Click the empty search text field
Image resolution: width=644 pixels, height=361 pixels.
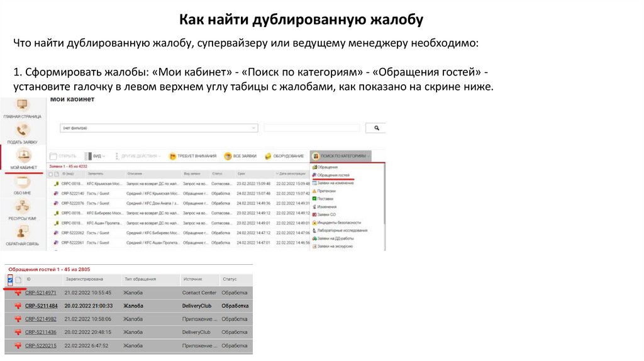(312, 128)
